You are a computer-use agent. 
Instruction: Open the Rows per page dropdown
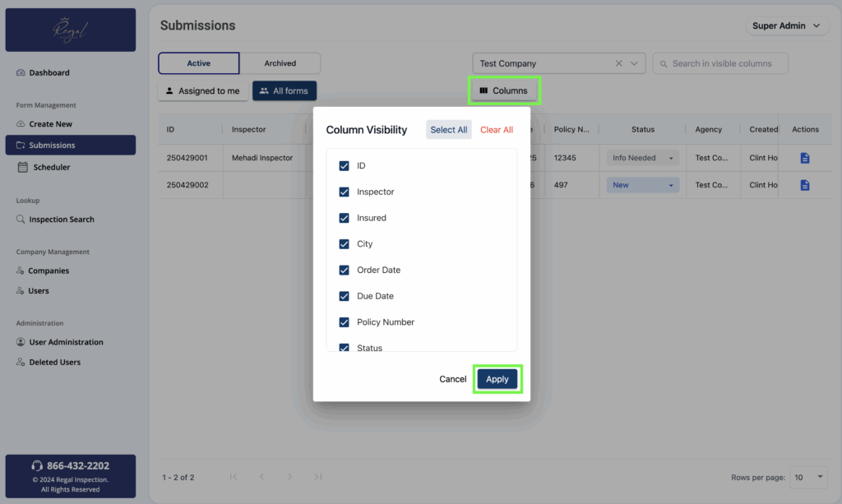[809, 477]
